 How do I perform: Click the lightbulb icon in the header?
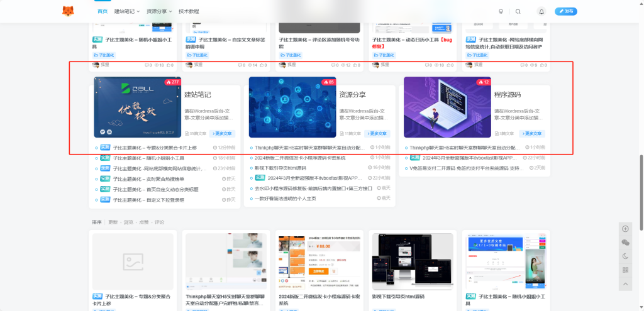501,11
